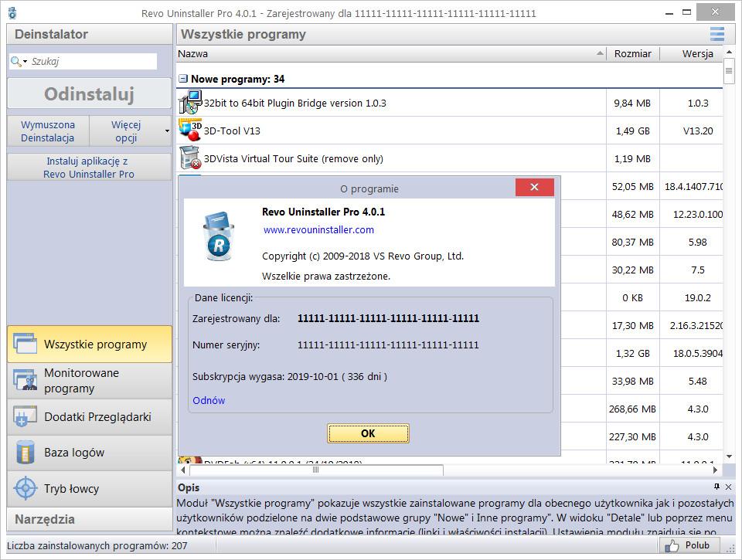The width and height of the screenshot is (742, 560).
Task: Click the Odinstaluj button
Action: [x=90, y=93]
